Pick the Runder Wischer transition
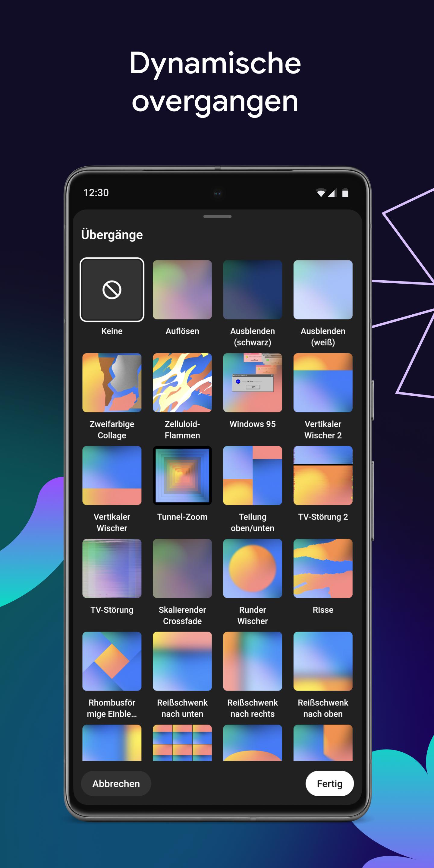434x868 pixels. pyautogui.click(x=252, y=568)
